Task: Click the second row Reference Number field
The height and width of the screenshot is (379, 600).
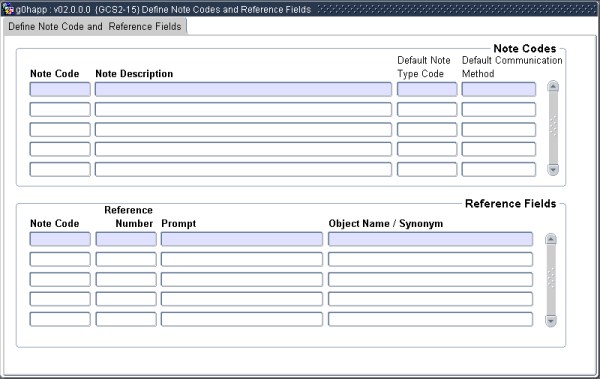Action: tap(126, 259)
